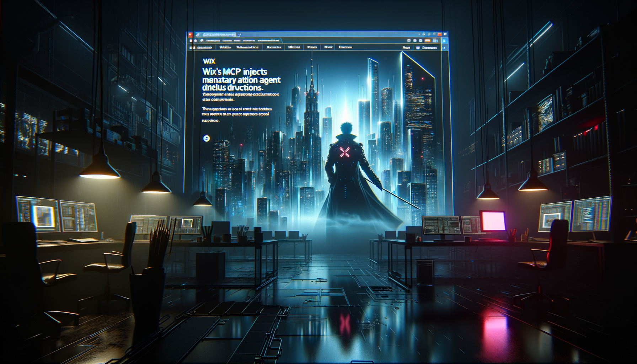
Task: Click the blue square icon on the toolbar's right edge
Action: [444, 41]
